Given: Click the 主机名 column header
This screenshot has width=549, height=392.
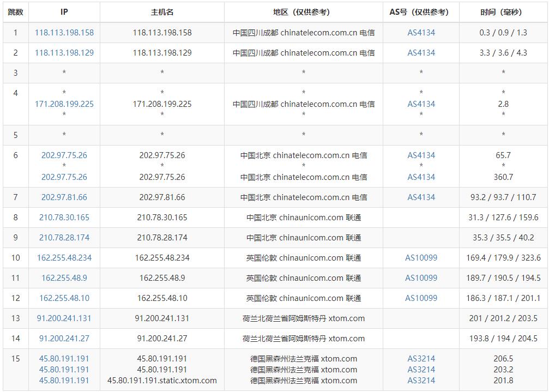Looking at the screenshot, I should (162, 12).
